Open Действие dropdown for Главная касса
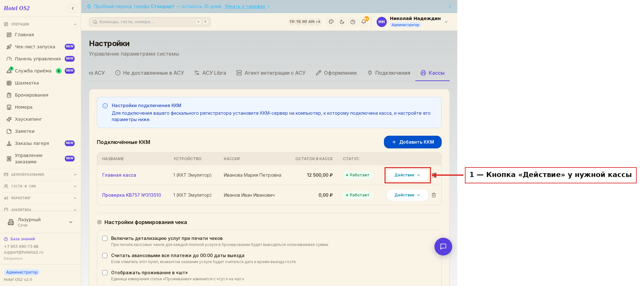The width and height of the screenshot is (644, 286). [x=407, y=175]
